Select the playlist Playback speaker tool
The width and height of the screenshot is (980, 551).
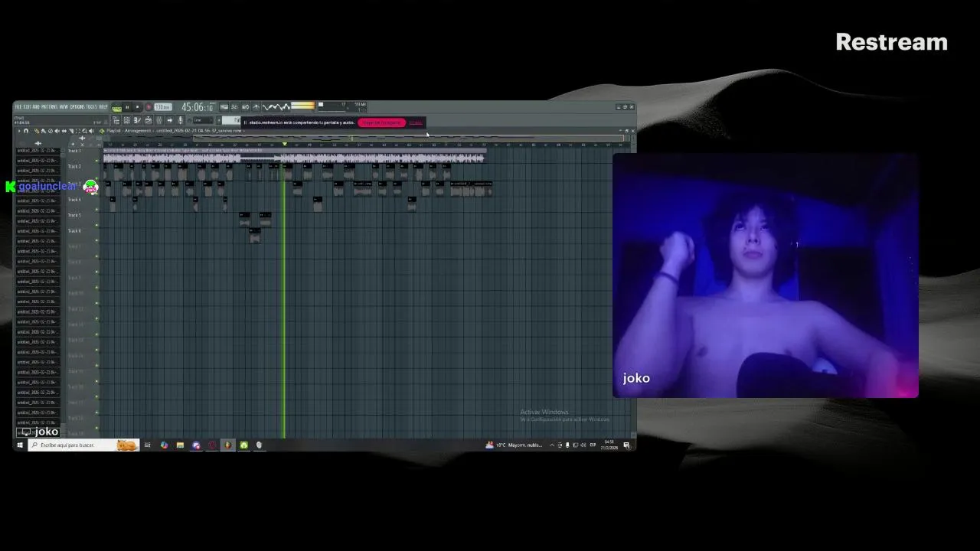[x=91, y=131]
